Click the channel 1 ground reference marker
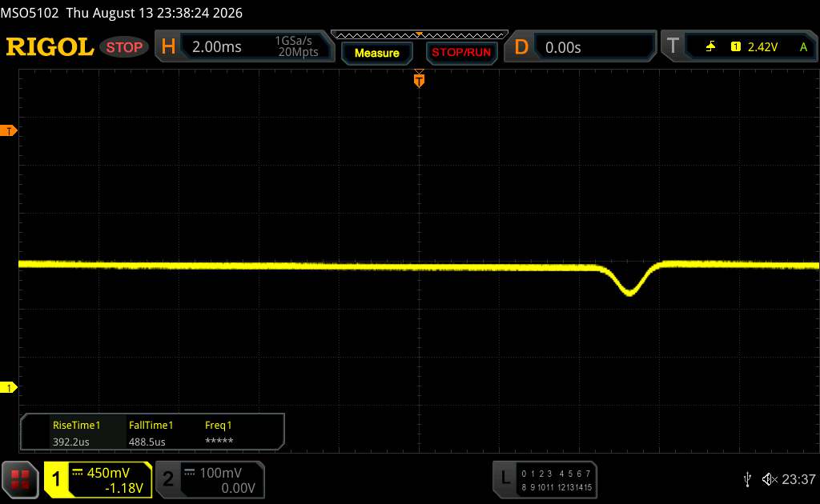 point(8,387)
